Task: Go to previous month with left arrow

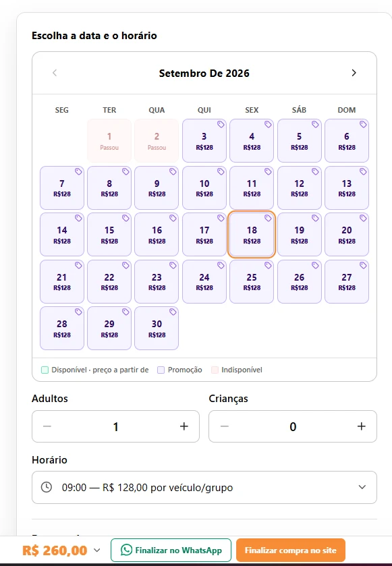Action: [x=55, y=73]
